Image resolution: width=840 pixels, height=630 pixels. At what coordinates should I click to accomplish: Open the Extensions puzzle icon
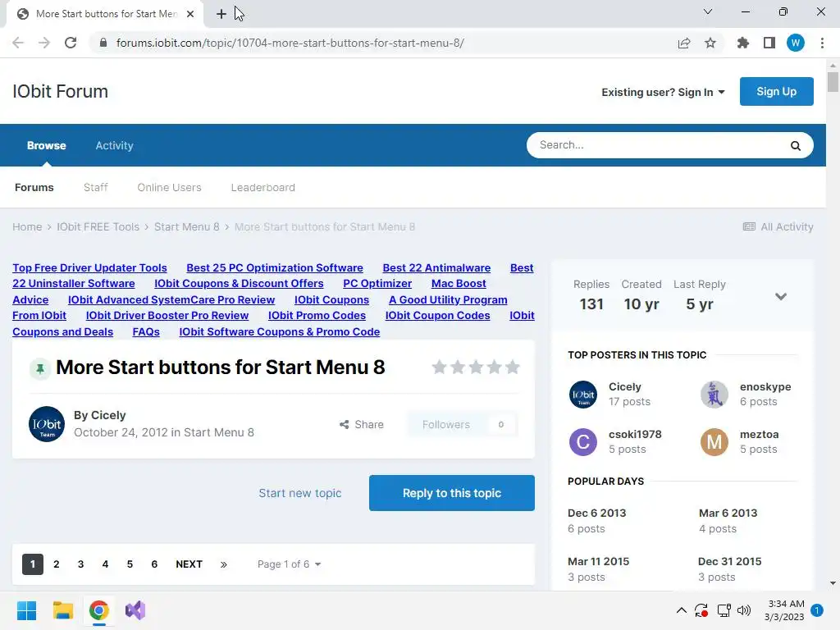pyautogui.click(x=743, y=43)
